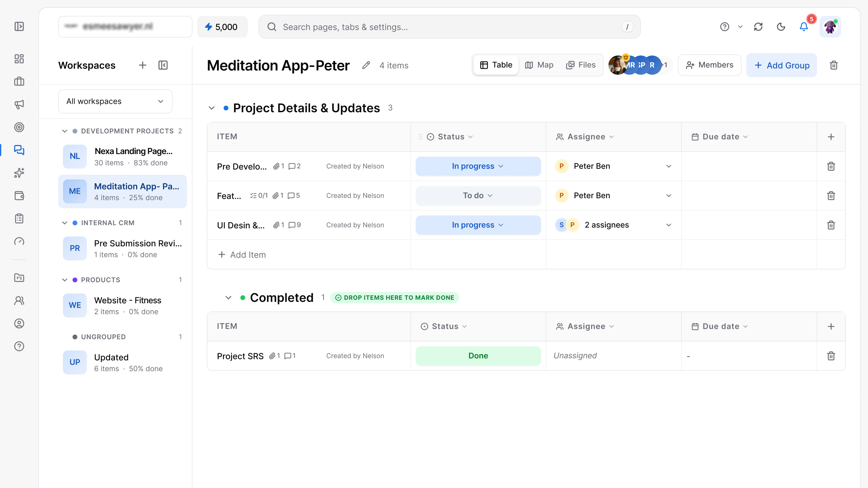Delete the workspace using header trash icon
Screen dimensions: 868x488
[834, 65]
